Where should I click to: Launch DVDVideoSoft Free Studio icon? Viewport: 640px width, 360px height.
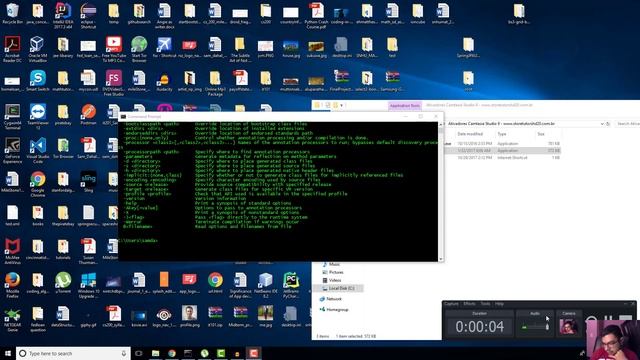[113, 82]
